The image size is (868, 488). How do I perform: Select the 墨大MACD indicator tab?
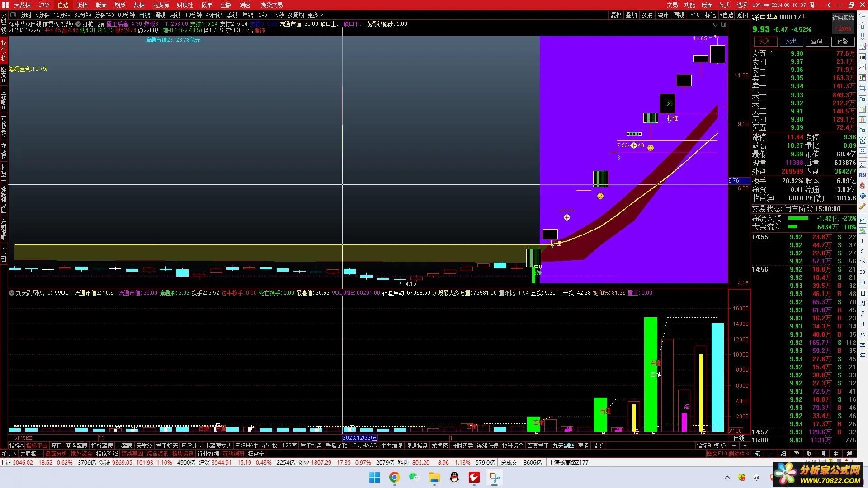tap(364, 446)
